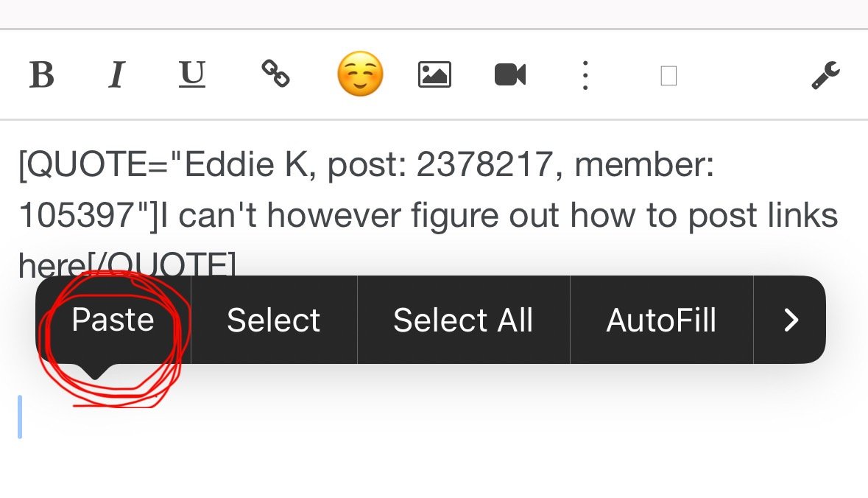868x498 pixels.
Task: Click the empty line with text cursor
Action: click(x=221, y=417)
